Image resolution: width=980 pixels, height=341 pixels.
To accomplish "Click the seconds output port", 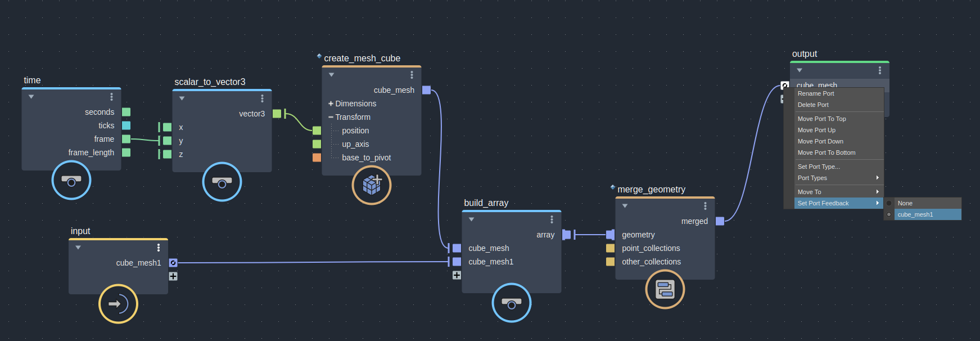I will tap(127, 112).
